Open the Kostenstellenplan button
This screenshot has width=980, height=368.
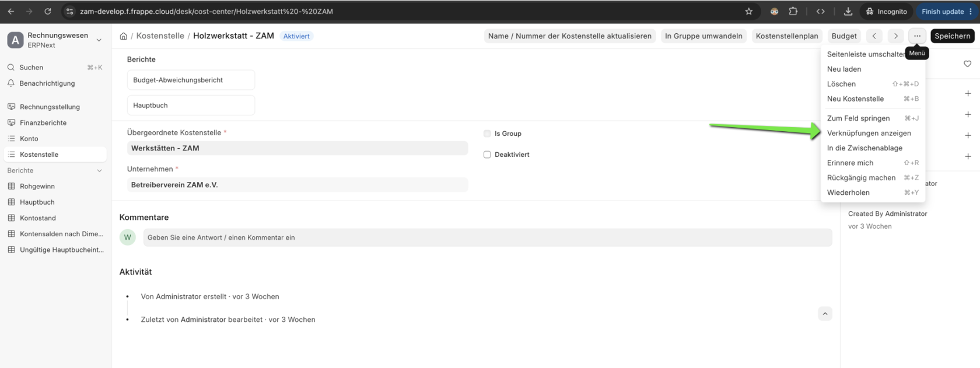(787, 36)
